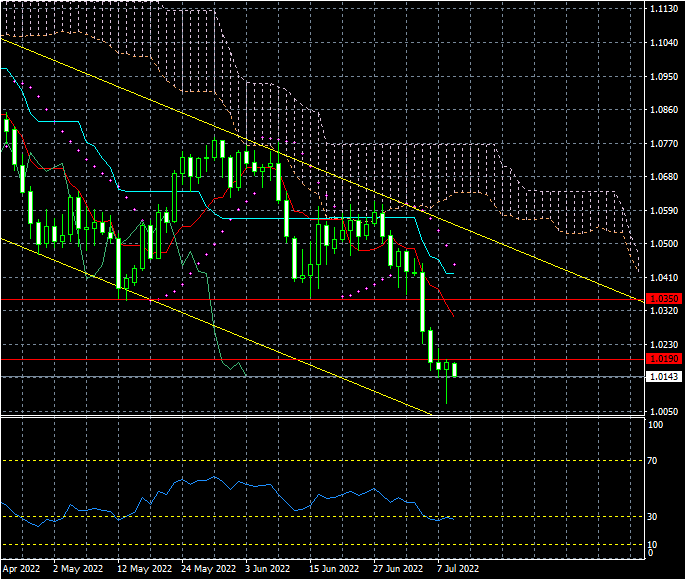Click the red 1.0350 level price tag
Image resolution: width=686 pixels, height=580 pixels.
[664, 299]
